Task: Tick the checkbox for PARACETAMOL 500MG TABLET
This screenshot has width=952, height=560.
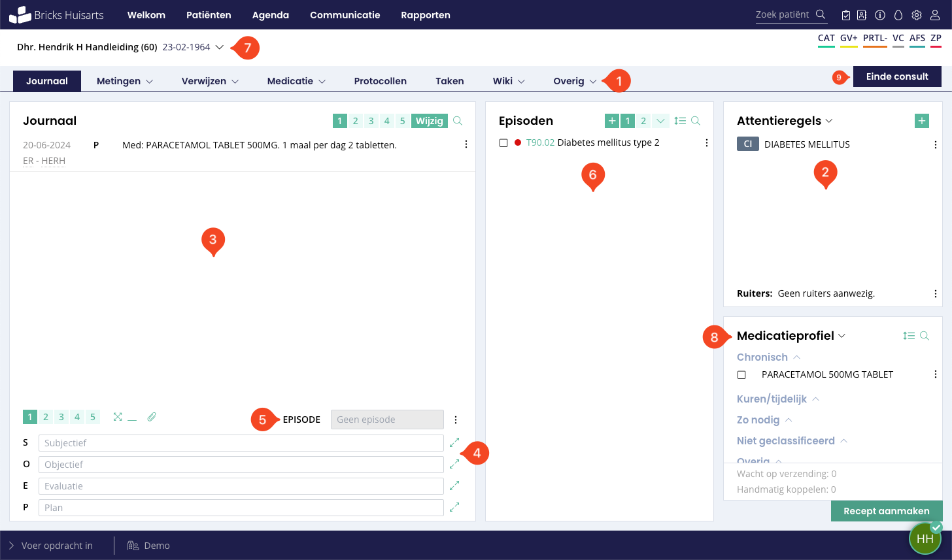Action: [741, 375]
